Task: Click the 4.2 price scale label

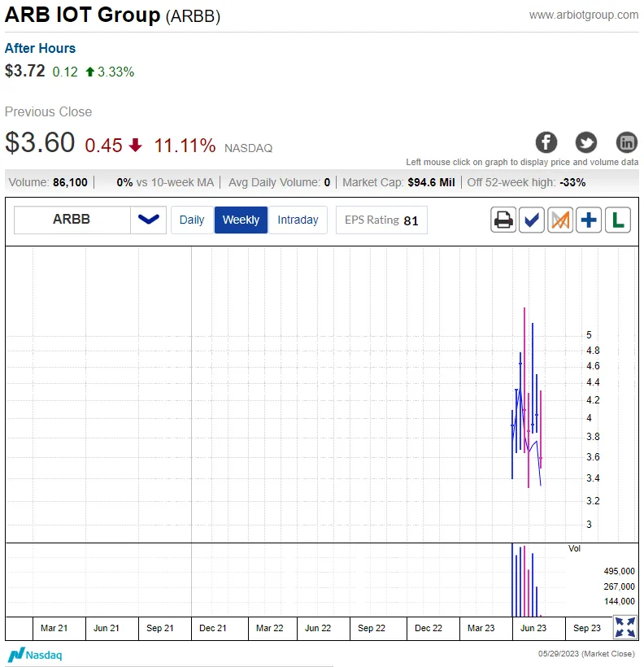Action: (x=593, y=400)
